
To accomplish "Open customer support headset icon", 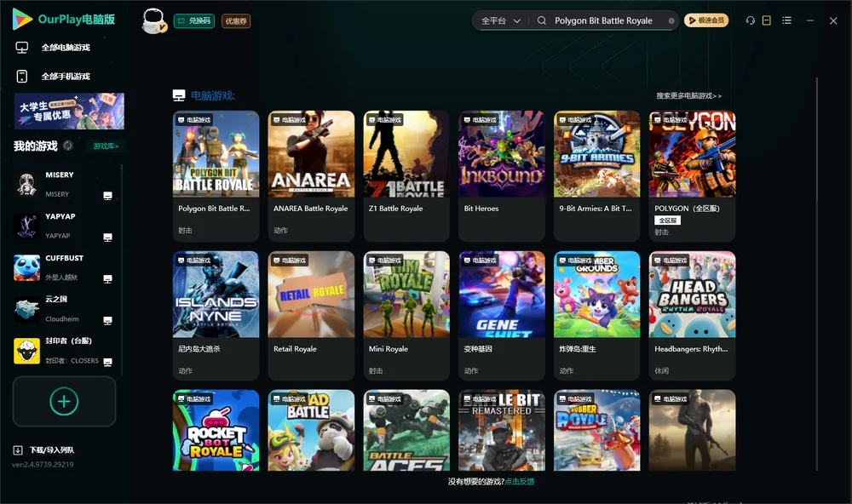I will (750, 20).
